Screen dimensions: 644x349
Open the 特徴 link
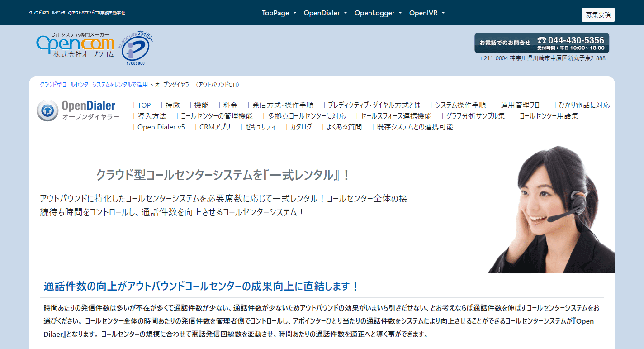172,105
